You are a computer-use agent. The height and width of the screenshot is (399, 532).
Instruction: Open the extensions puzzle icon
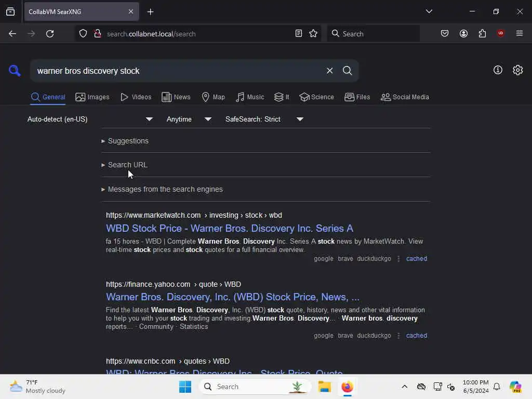(482, 33)
